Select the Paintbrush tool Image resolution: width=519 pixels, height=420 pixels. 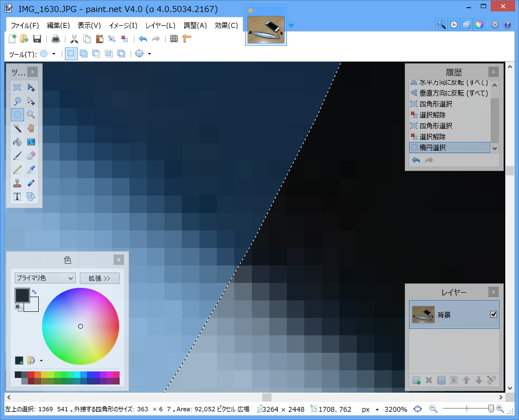pyautogui.click(x=17, y=156)
